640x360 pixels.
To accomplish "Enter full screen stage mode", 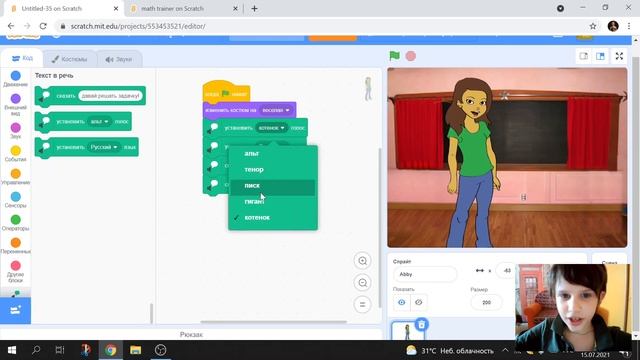I will click(x=619, y=56).
